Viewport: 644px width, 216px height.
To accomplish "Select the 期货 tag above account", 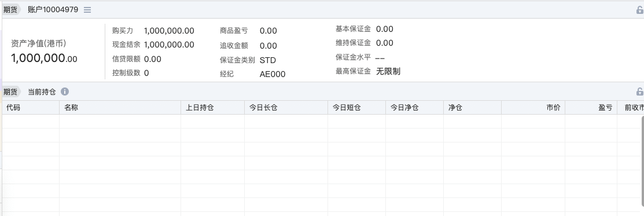I will pos(10,10).
